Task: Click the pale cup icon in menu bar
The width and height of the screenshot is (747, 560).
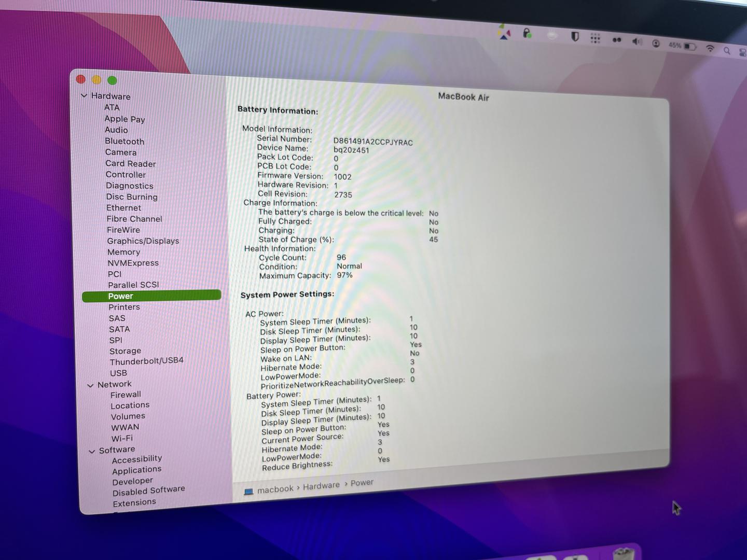Action: point(552,35)
